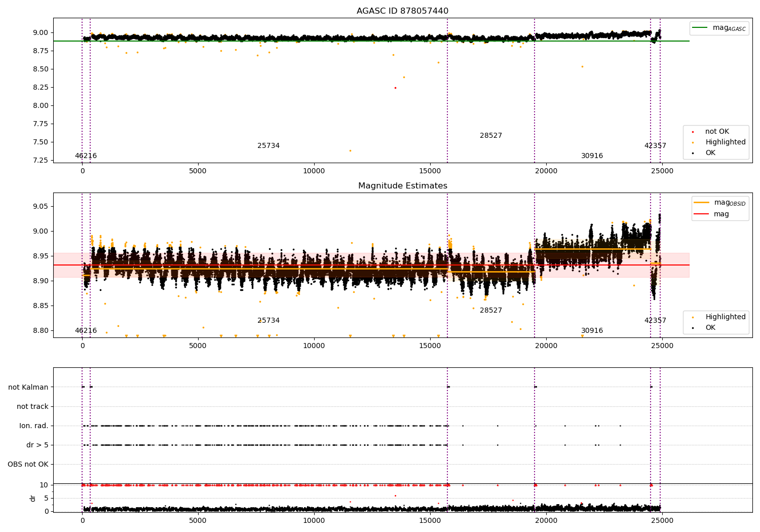
Task: Click the 7.25 tick label on top plot
Action: point(41,160)
